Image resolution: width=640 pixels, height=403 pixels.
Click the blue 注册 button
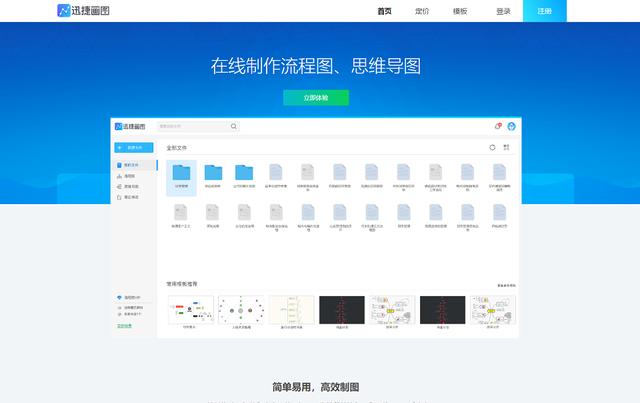[x=544, y=11]
